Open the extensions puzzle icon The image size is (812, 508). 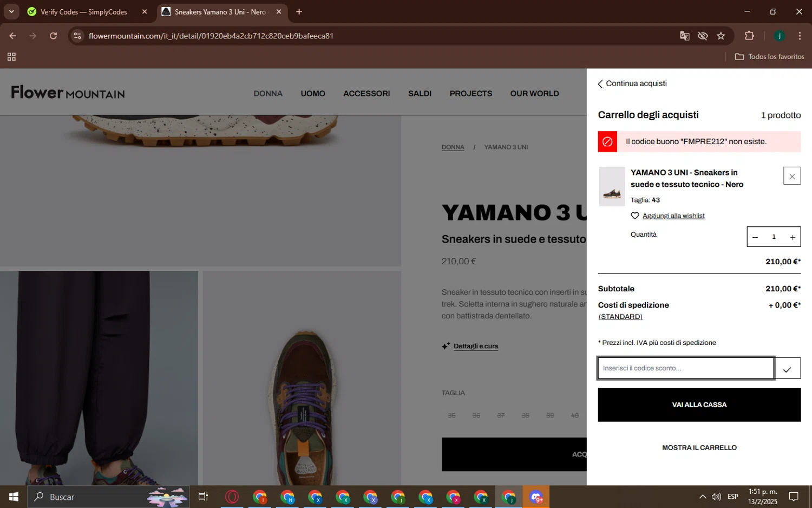coord(749,36)
